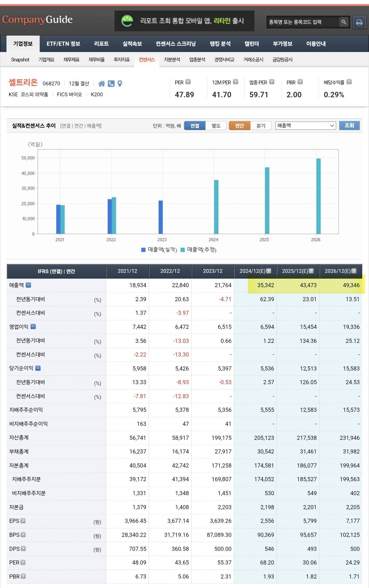Focus the 종목명 또는 종목코드 search field

(303, 22)
